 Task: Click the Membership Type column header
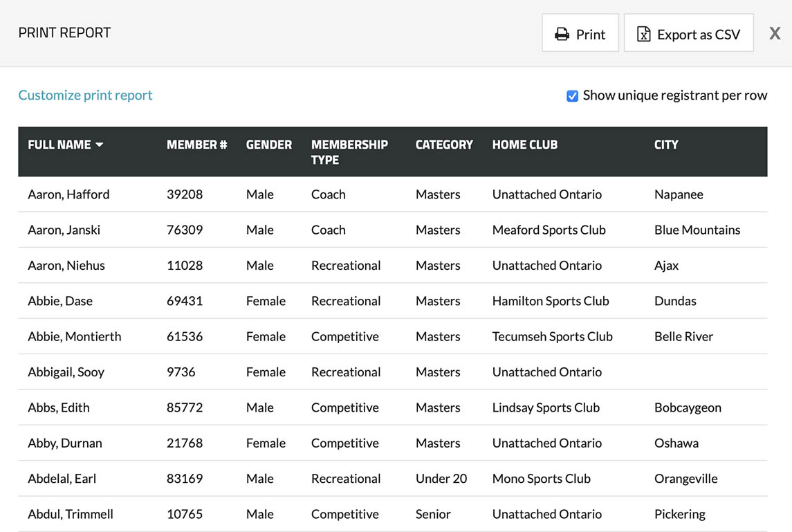[349, 152]
